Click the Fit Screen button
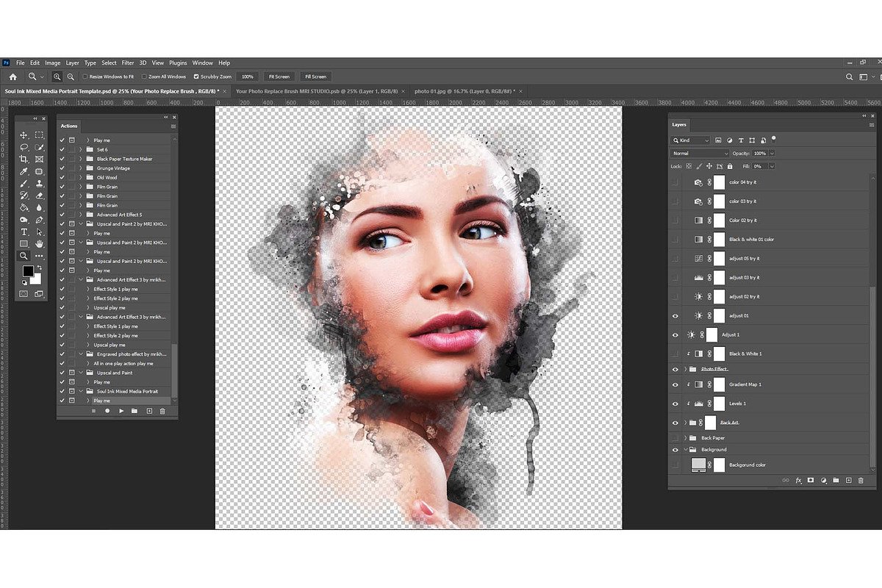This screenshot has width=882, height=588. (279, 76)
